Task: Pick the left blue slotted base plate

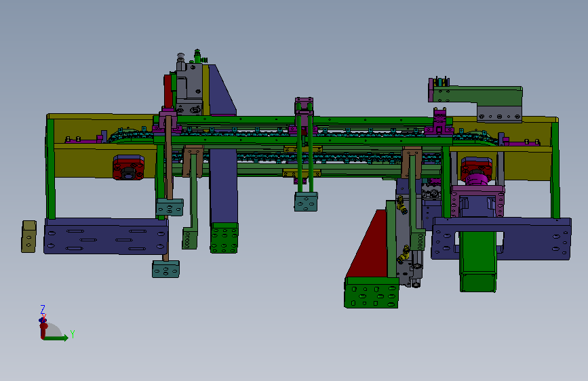Action: (x=106, y=236)
